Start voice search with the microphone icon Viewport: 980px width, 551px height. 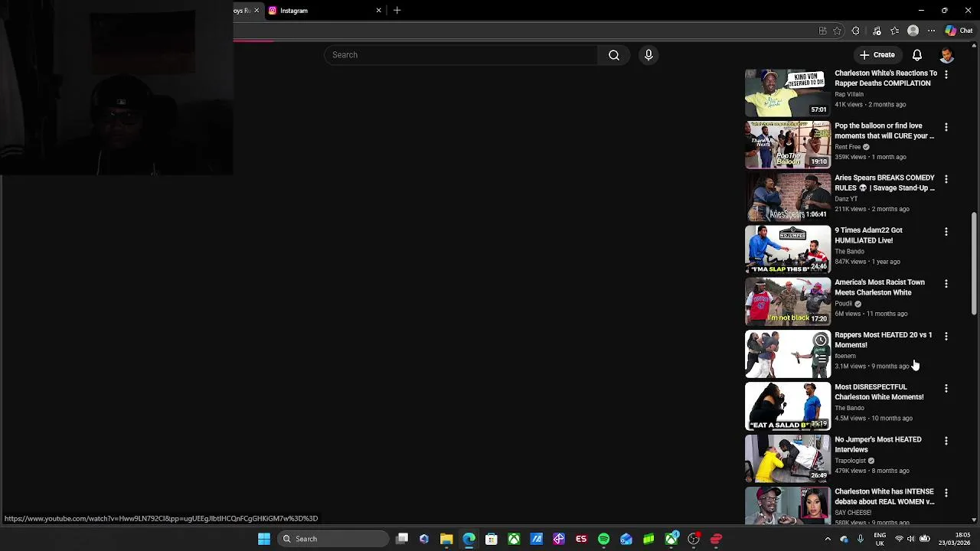tap(648, 55)
